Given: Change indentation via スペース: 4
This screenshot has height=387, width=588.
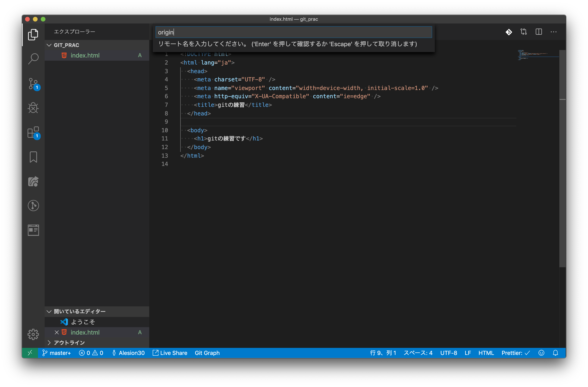Looking at the screenshot, I should 418,353.
